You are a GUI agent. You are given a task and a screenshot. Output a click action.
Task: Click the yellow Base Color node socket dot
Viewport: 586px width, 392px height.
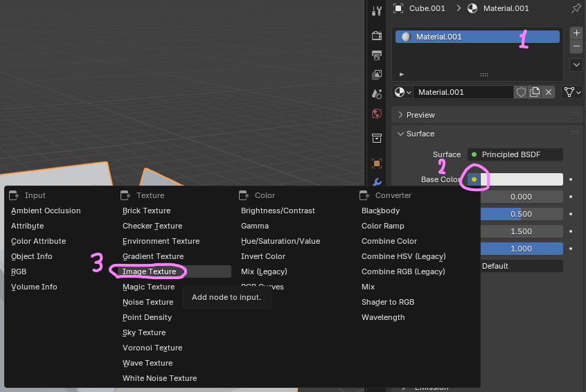(474, 179)
